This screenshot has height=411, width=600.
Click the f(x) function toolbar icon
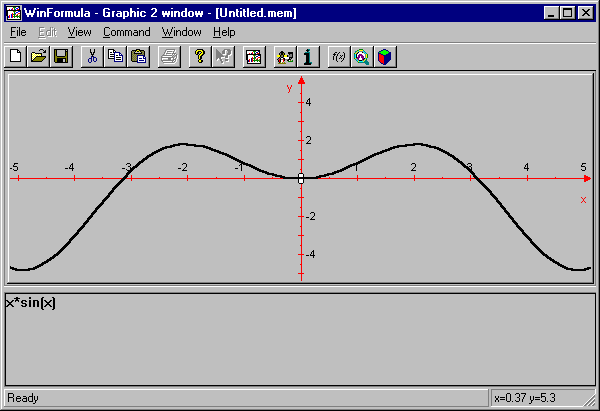coord(339,57)
